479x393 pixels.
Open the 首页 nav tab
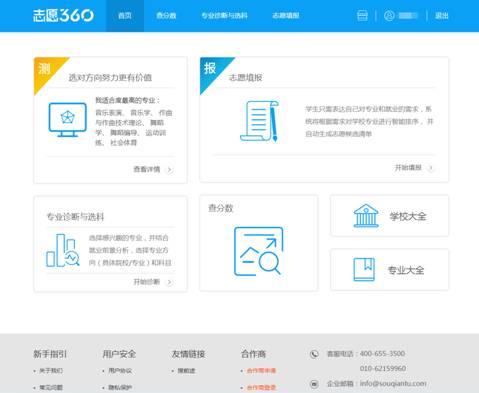(125, 16)
